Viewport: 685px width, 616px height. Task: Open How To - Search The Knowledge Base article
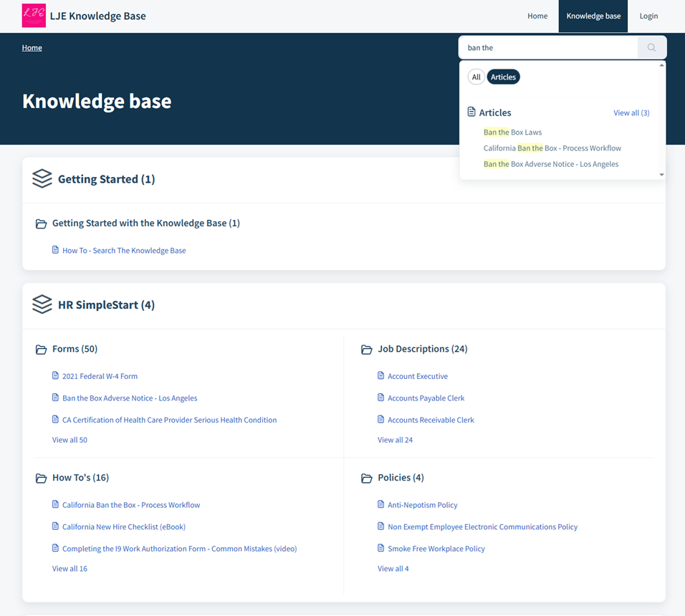pyautogui.click(x=124, y=251)
